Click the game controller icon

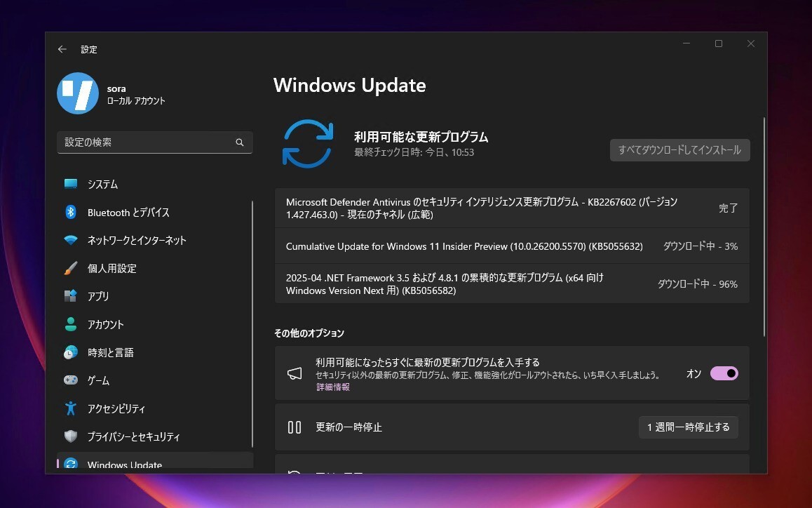pos(70,380)
